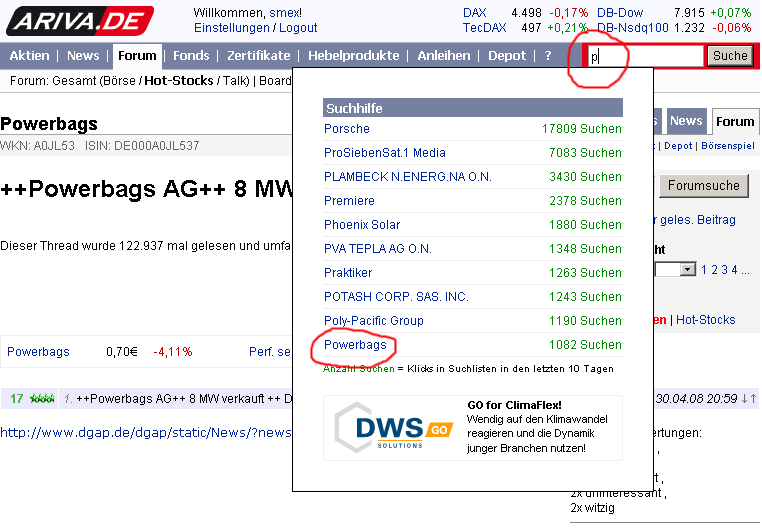Click the ARIVA.DE logo
Screen dimensions: 762x529
(80, 21)
